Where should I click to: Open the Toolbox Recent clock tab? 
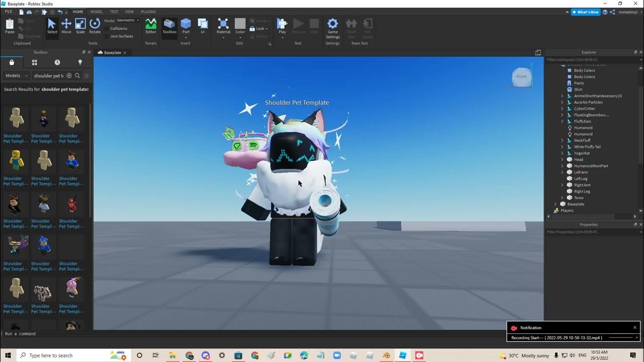(57, 62)
